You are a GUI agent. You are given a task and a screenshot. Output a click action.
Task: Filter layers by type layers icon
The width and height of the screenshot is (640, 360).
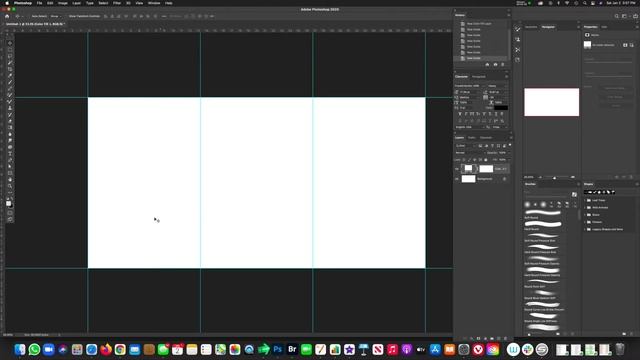pyautogui.click(x=492, y=146)
